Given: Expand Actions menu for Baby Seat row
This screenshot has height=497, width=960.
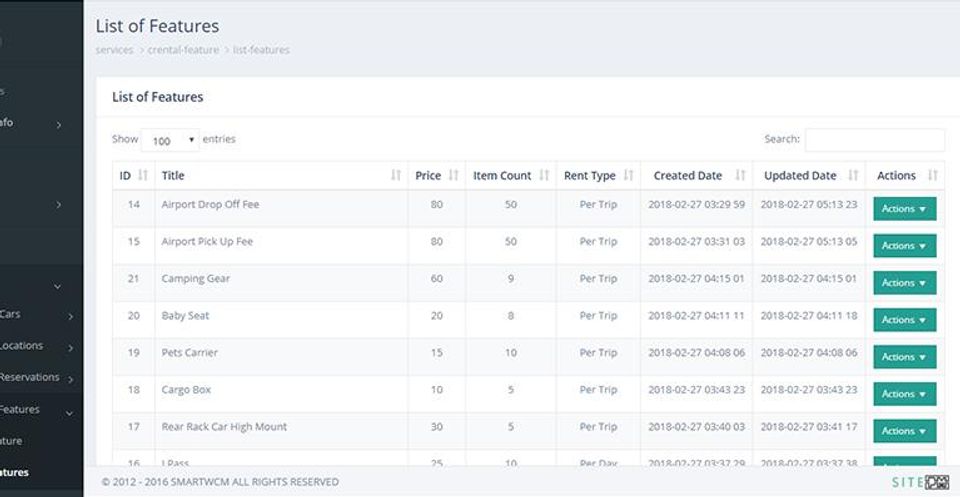Looking at the screenshot, I should tap(904, 320).
